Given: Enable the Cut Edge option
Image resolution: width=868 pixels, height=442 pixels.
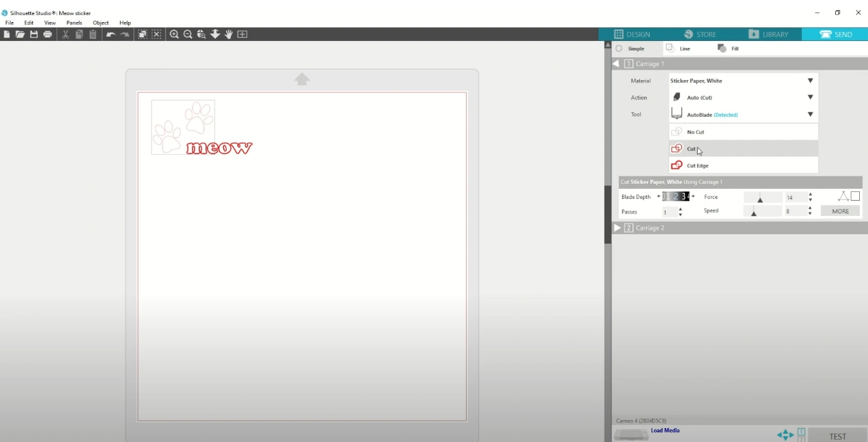Looking at the screenshot, I should click(x=698, y=165).
